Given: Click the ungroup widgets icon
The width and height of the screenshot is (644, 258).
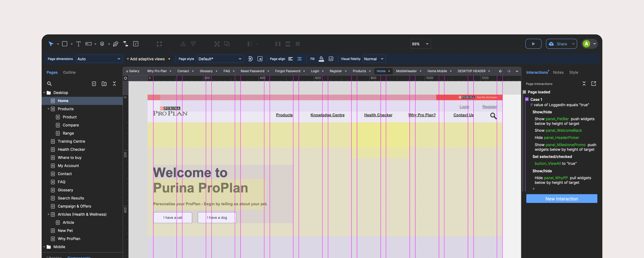Looking at the screenshot, I should 227,44.
